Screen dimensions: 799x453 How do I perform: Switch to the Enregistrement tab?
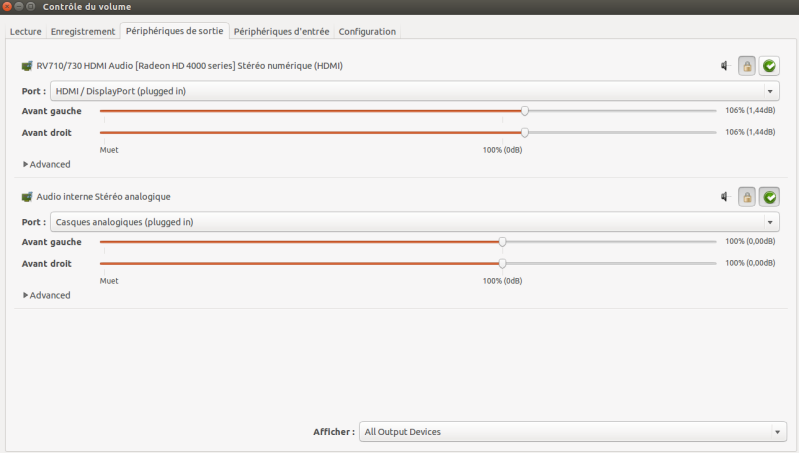pyautogui.click(x=83, y=32)
